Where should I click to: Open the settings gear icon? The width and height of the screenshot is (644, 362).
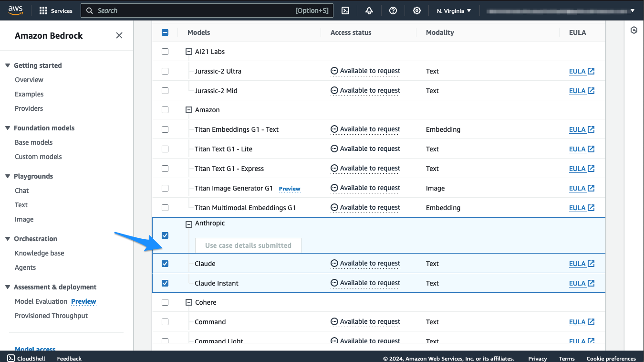(417, 11)
